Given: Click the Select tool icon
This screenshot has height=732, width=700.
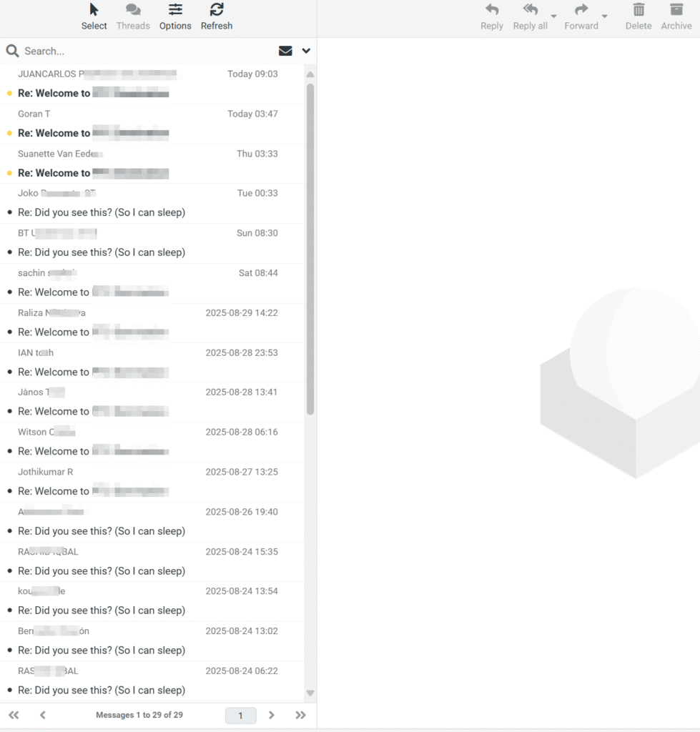Looking at the screenshot, I should tap(94, 10).
